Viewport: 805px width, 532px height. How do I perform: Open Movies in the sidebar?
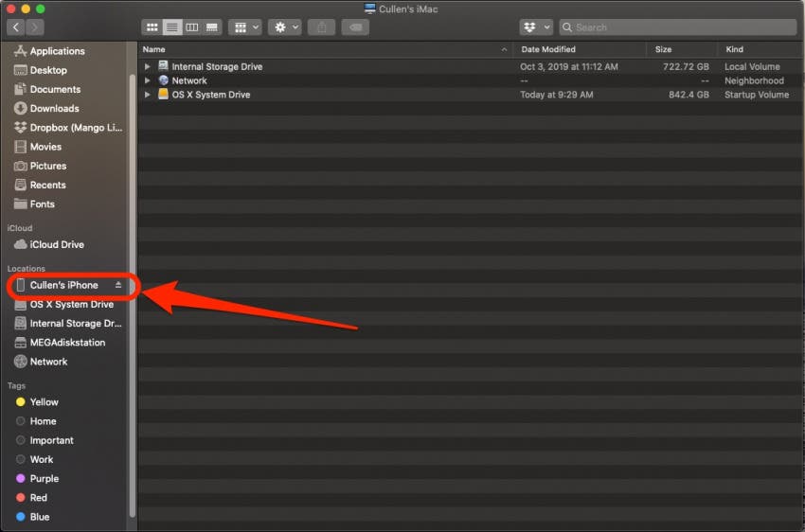(x=45, y=147)
